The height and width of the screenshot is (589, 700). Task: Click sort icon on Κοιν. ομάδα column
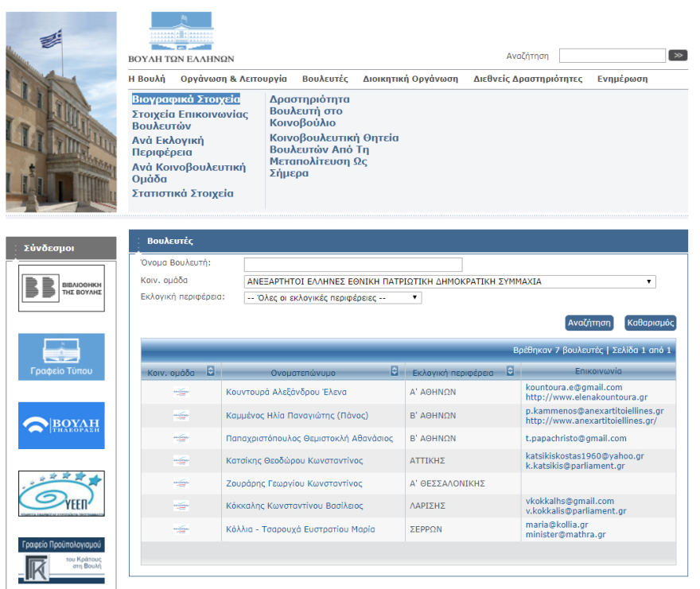[x=211, y=371]
